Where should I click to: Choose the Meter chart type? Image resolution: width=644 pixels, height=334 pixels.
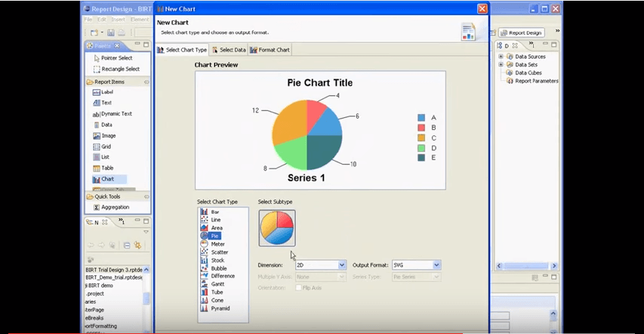(x=217, y=244)
